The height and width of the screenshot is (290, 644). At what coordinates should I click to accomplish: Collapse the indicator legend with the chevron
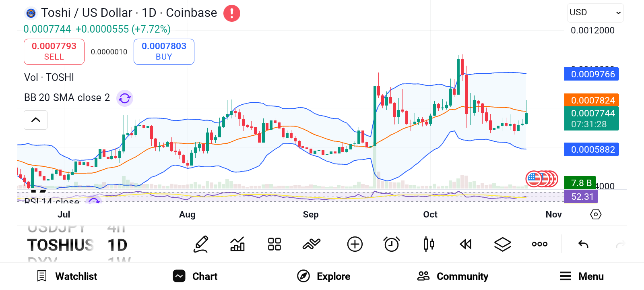(36, 120)
